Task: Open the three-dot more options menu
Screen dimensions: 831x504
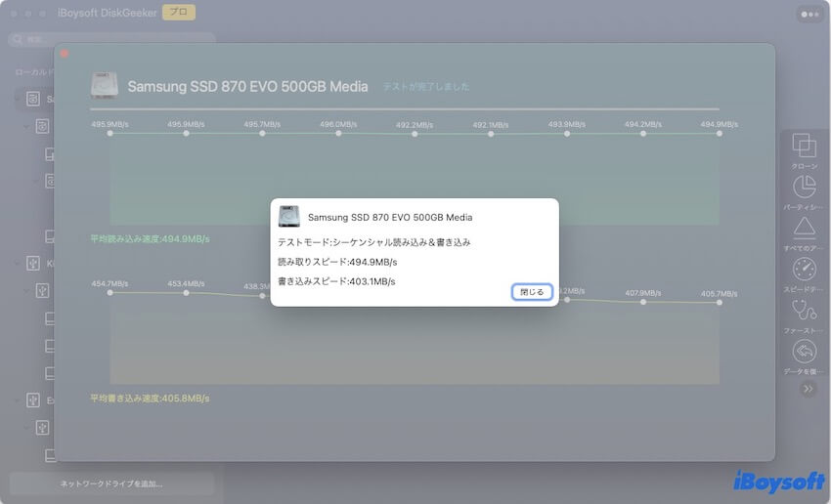Action: [x=809, y=14]
